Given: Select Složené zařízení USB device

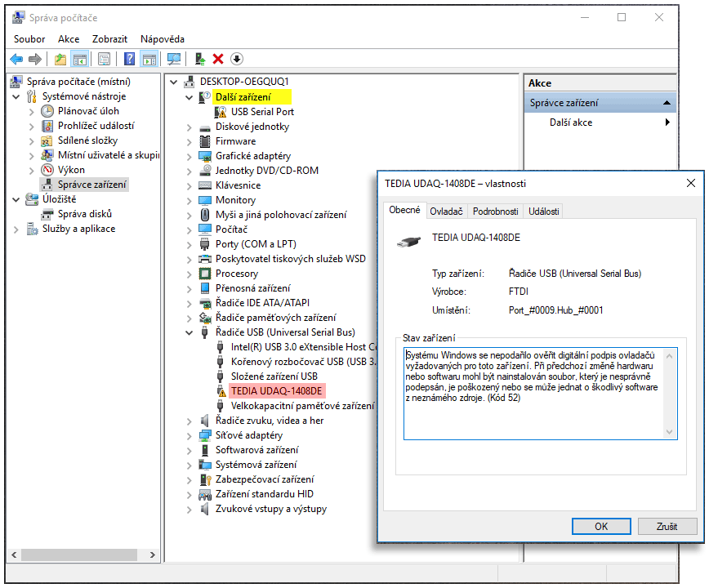Looking at the screenshot, I should [x=274, y=376].
